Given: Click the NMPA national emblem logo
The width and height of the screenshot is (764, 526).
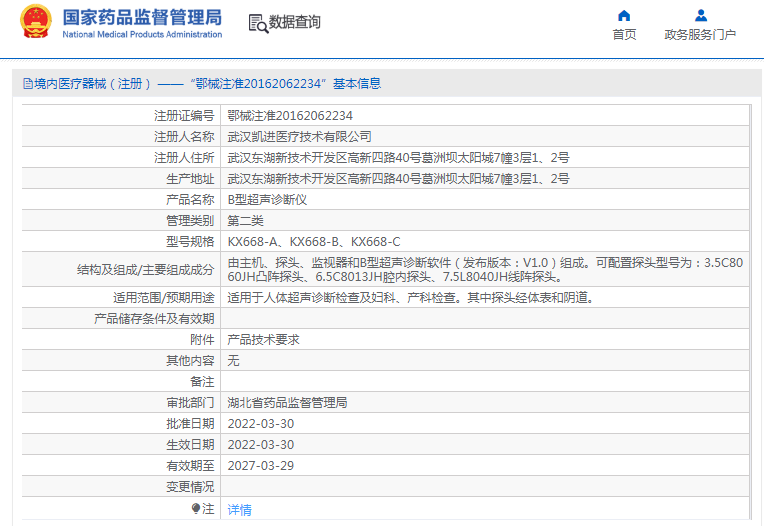Looking at the screenshot, I should [35, 22].
